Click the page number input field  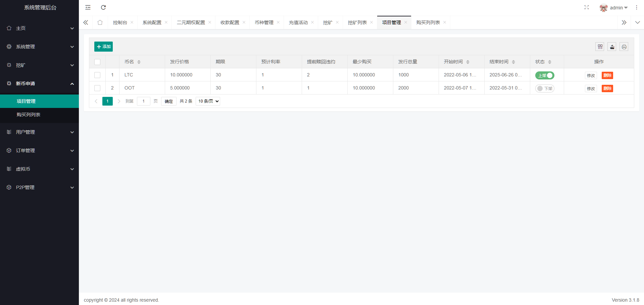(x=143, y=101)
